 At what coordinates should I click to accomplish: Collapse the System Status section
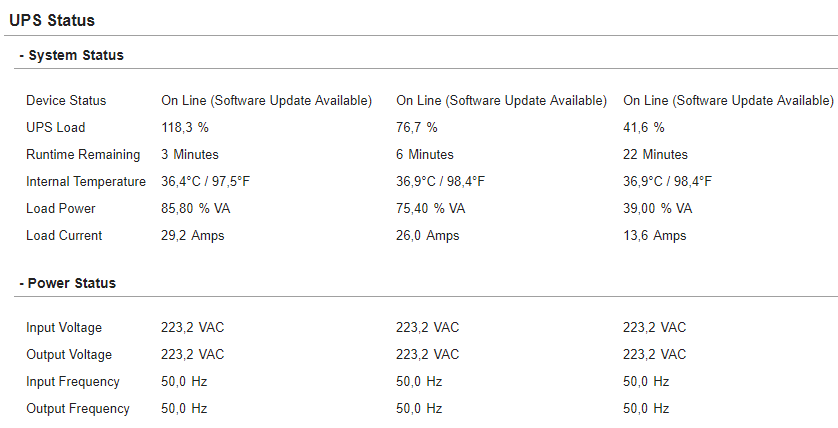(x=70, y=56)
